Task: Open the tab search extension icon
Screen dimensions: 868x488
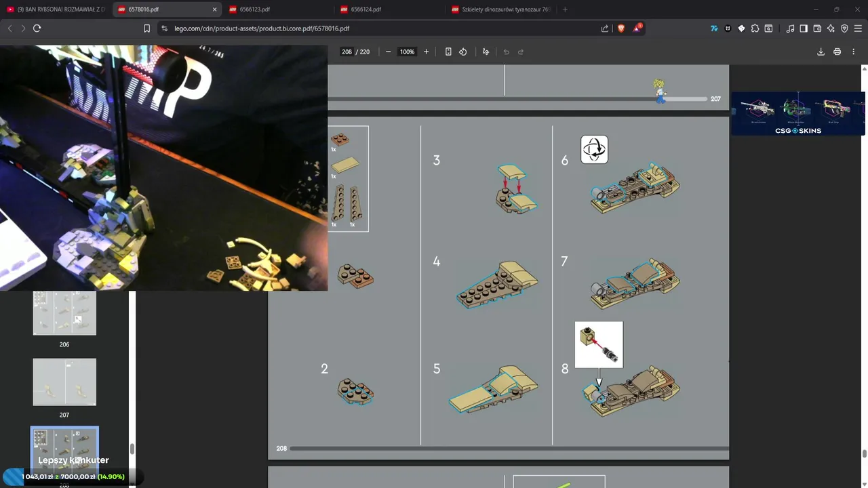Action: pos(768,28)
